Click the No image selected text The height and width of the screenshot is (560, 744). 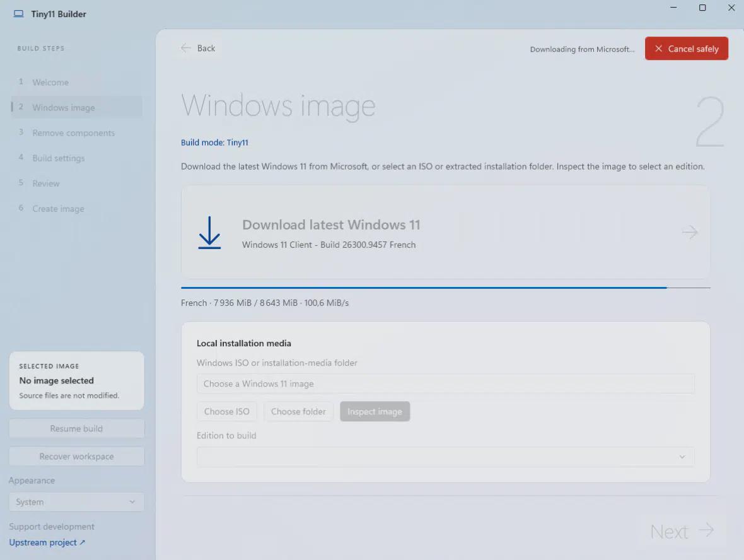(x=57, y=381)
